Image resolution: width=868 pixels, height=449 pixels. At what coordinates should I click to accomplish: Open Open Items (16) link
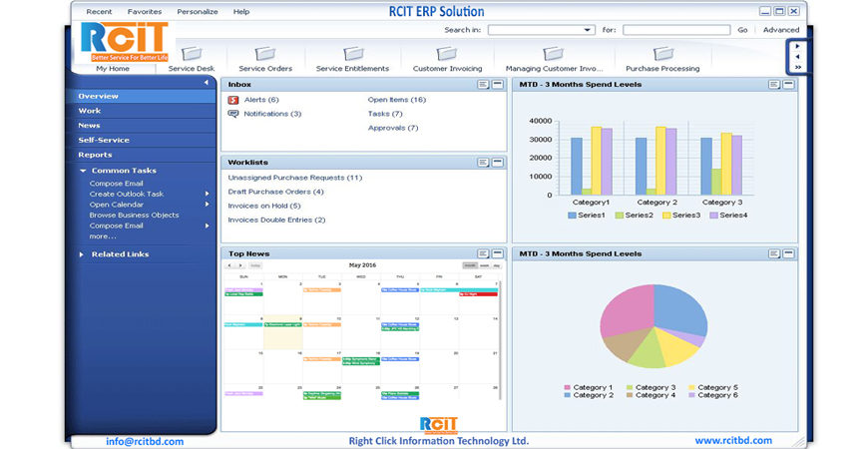pos(397,100)
